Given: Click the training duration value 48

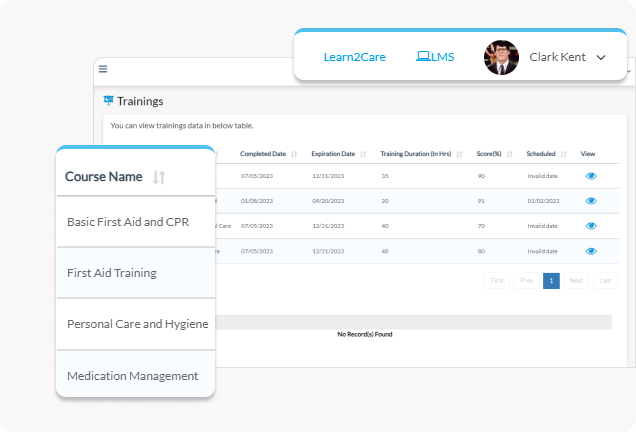Looking at the screenshot, I should coord(385,251).
